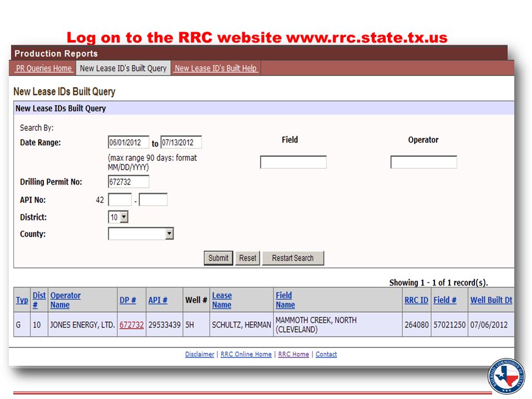The width and height of the screenshot is (532, 399).
Task: Select the API number cell 29533439
Action: (164, 325)
